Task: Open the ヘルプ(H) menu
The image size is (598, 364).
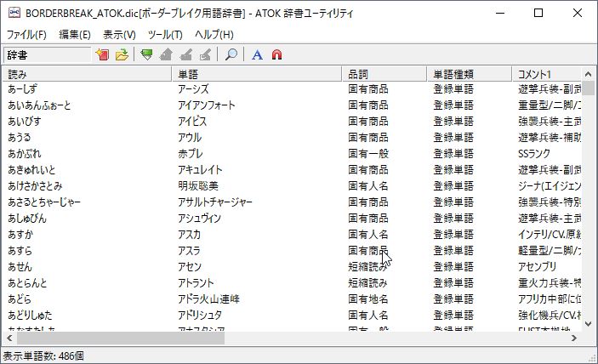Action: coord(214,35)
